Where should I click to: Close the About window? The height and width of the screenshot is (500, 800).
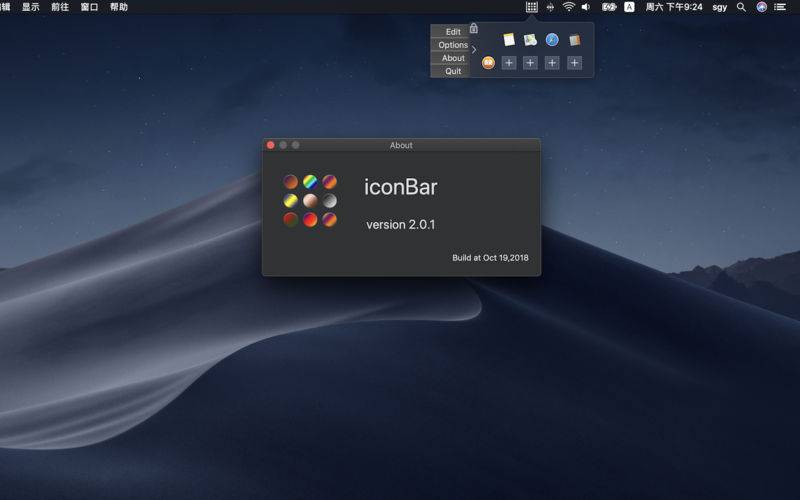tap(270, 145)
